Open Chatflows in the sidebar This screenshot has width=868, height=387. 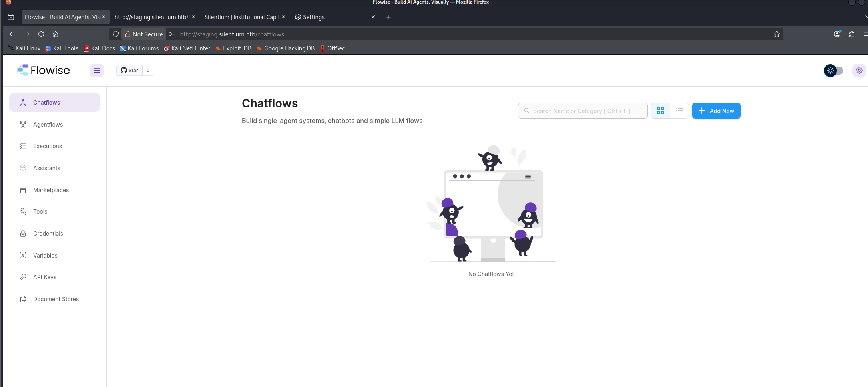[x=54, y=103]
